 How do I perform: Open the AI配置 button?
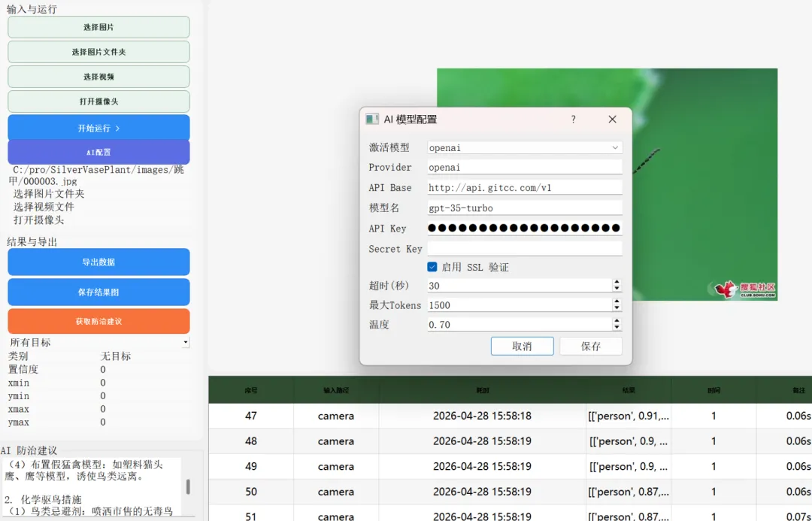pos(98,153)
